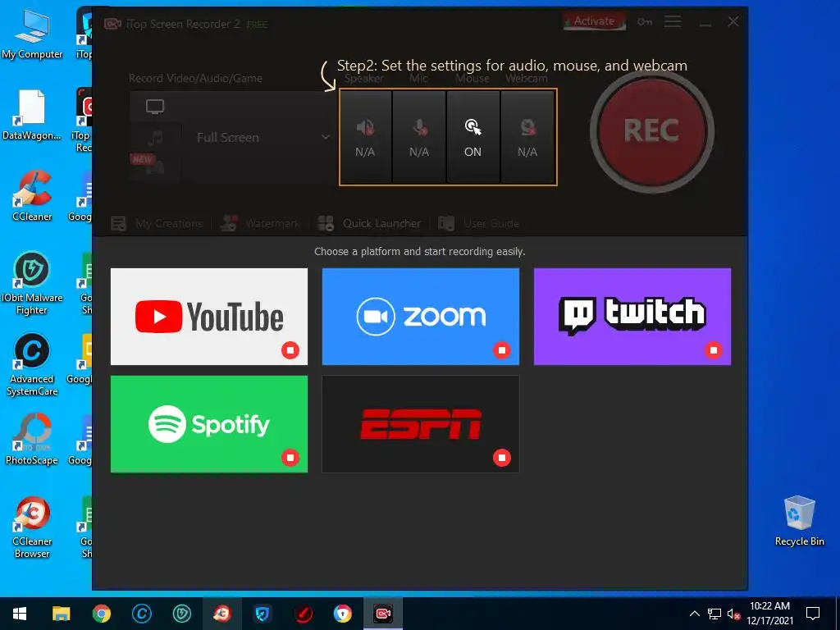The height and width of the screenshot is (630, 840).
Task: Open the notification center
Action: 813,614
